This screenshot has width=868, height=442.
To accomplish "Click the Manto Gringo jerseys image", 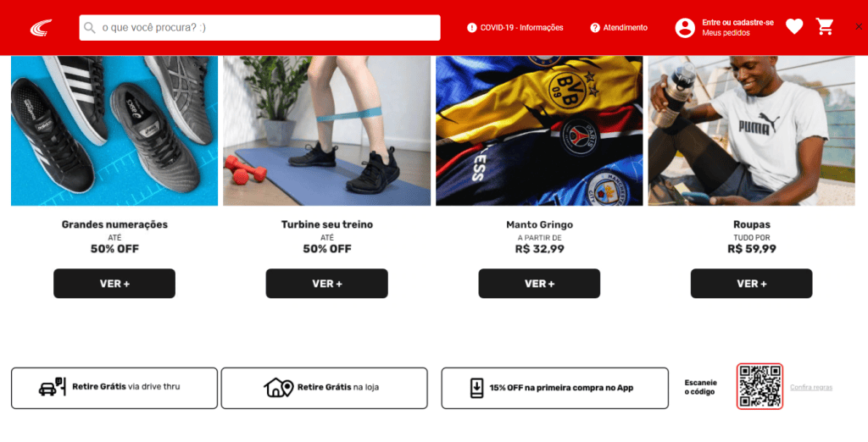I will tap(539, 130).
